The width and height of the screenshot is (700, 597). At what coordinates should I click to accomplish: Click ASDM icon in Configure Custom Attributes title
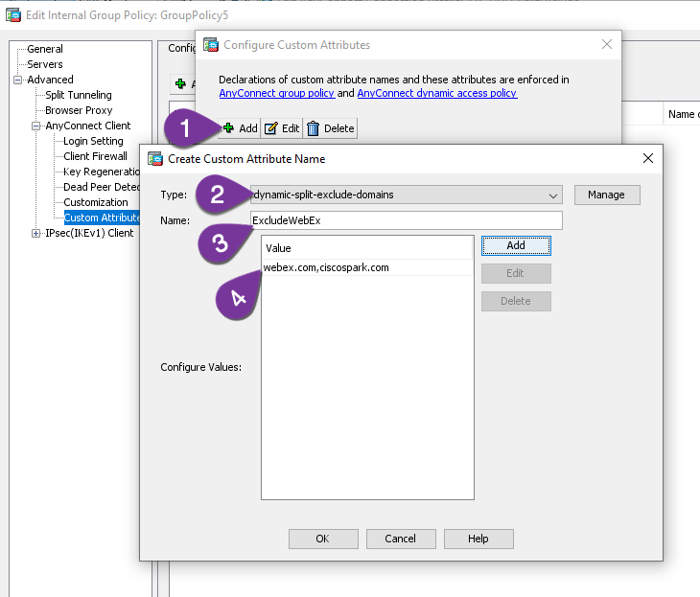tap(211, 45)
